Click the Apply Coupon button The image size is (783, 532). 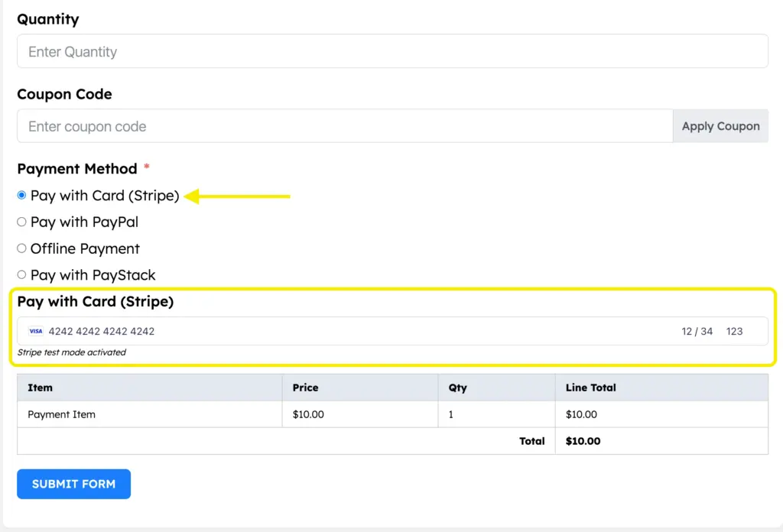pyautogui.click(x=720, y=125)
